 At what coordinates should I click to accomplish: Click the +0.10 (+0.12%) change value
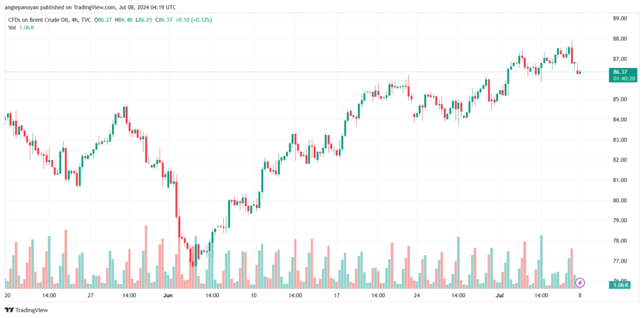tap(194, 20)
